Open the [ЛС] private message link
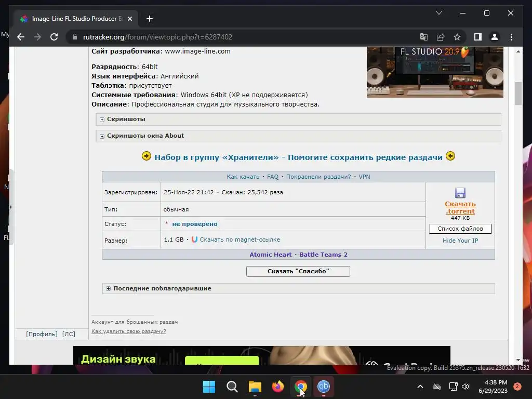Screen dimensions: 532x399 (x=69, y=334)
